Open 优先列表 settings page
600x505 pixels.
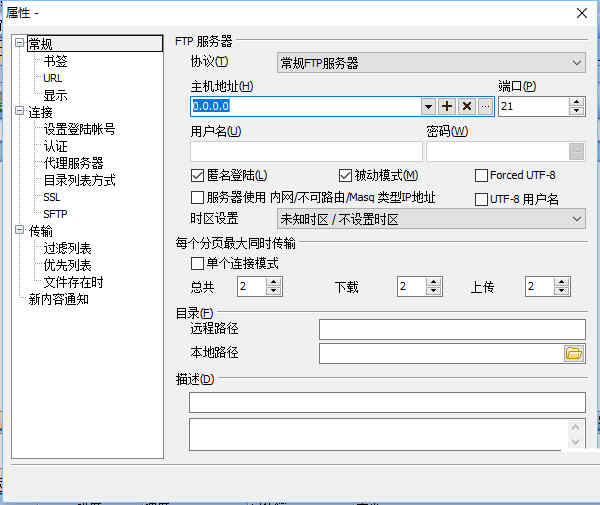pyautogui.click(x=67, y=265)
